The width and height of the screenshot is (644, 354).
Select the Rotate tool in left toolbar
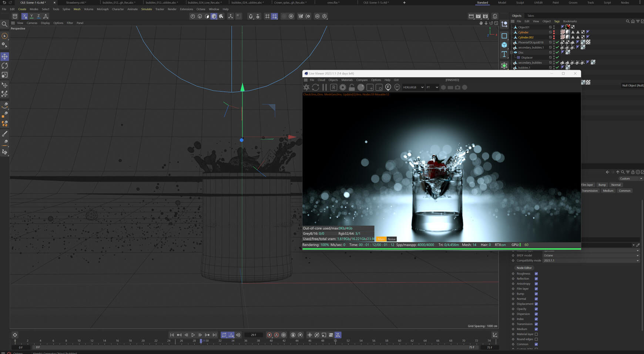[4, 66]
